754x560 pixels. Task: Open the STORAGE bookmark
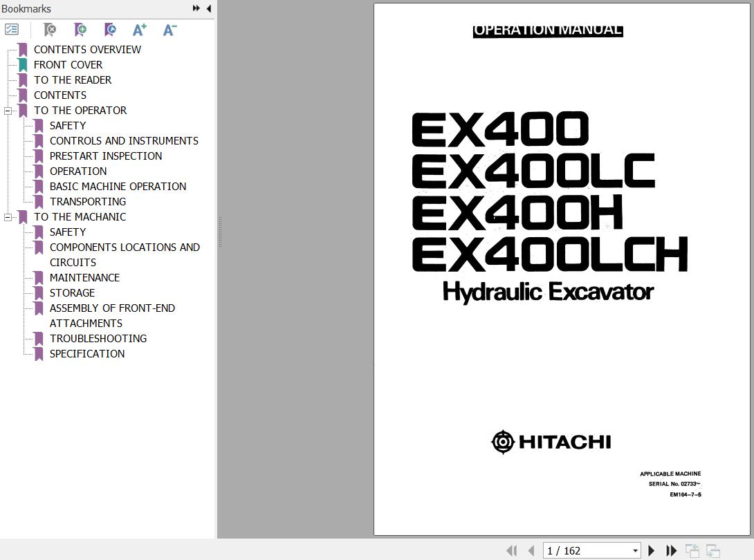tap(72, 292)
